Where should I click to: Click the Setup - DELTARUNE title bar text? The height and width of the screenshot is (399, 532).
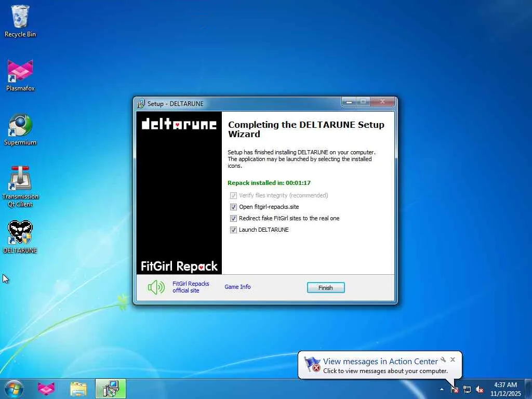(x=176, y=103)
